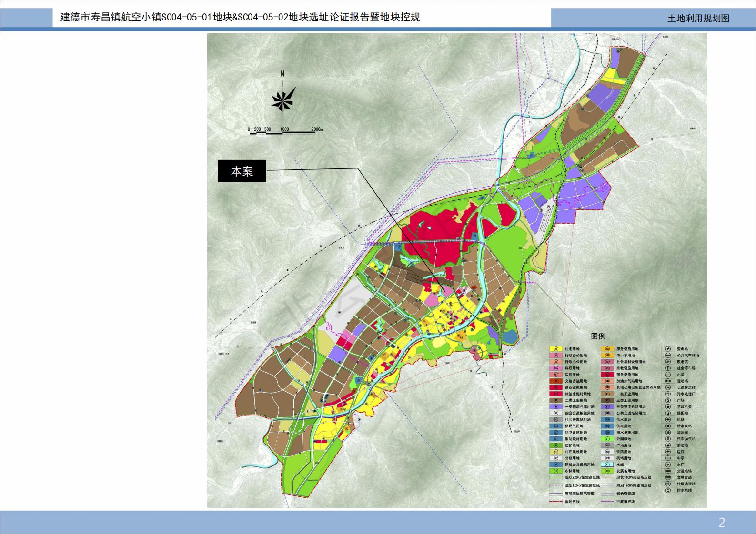Click the 消防站 fire station symbol
Screen dimensions: 756x534
point(668,445)
